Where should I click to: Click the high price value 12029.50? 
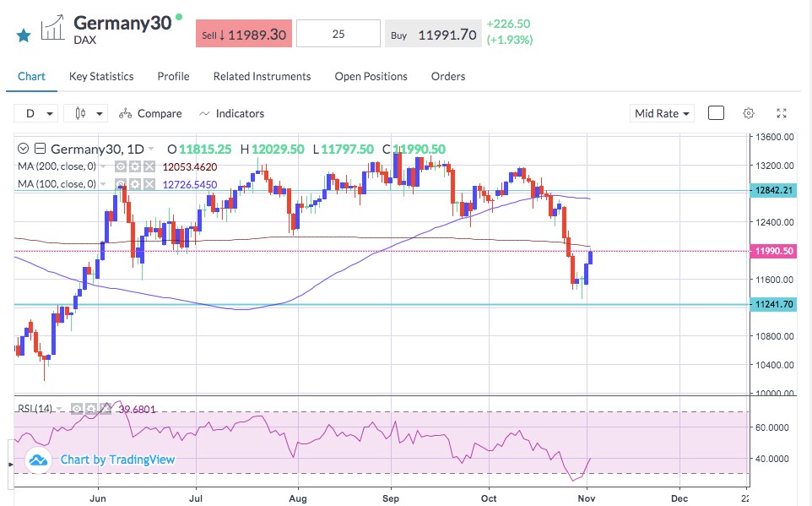[278, 150]
